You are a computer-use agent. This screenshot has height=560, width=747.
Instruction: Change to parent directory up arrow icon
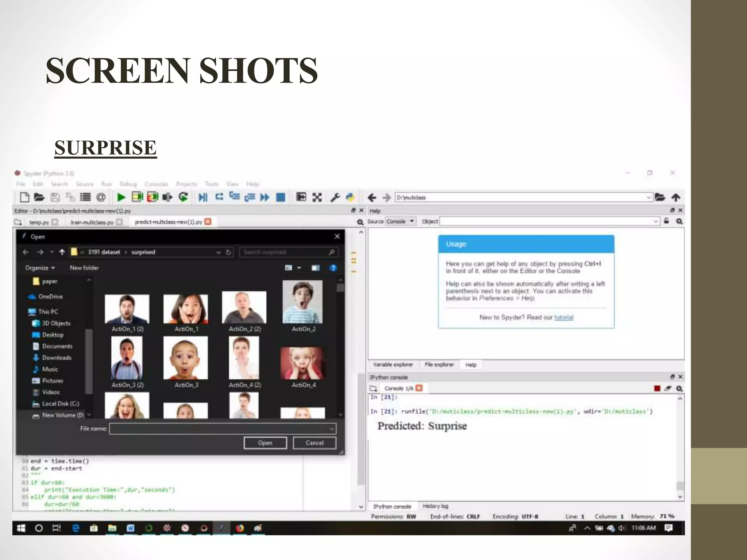coord(676,197)
